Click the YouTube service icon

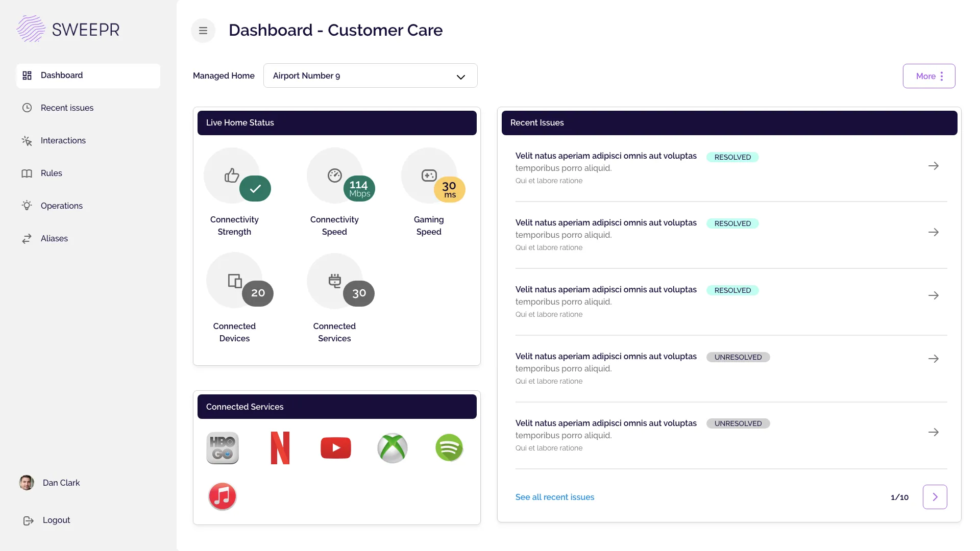[x=336, y=448]
